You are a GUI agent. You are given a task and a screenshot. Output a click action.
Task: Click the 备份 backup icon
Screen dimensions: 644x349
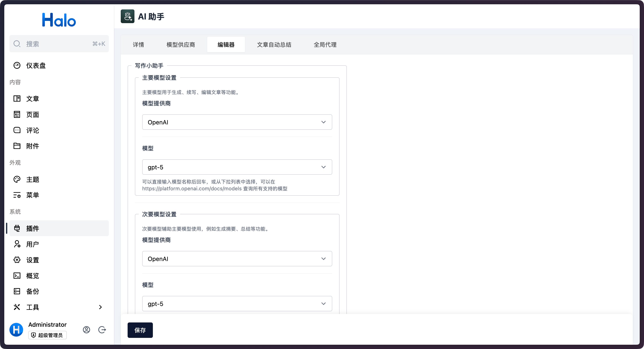click(x=17, y=291)
